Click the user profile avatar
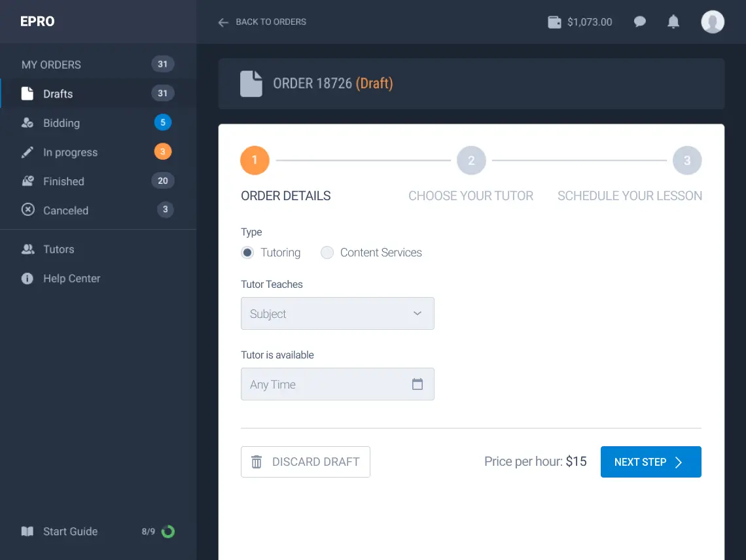The height and width of the screenshot is (560, 746). (x=713, y=22)
